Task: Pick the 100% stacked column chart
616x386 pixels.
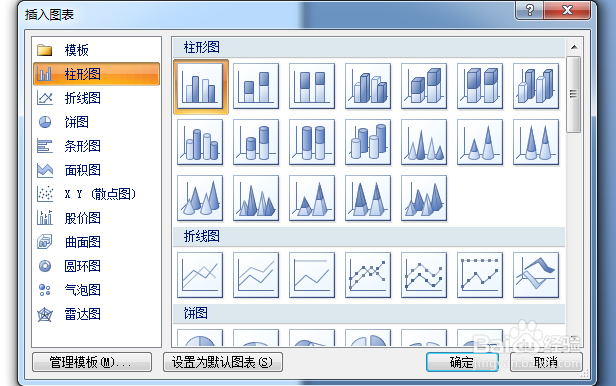Action: 312,86
